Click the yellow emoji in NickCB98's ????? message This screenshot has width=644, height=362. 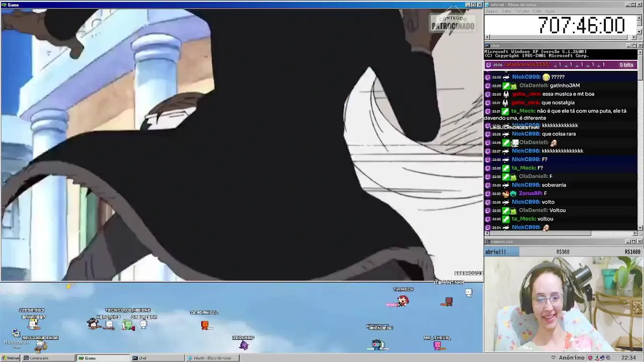546,77
